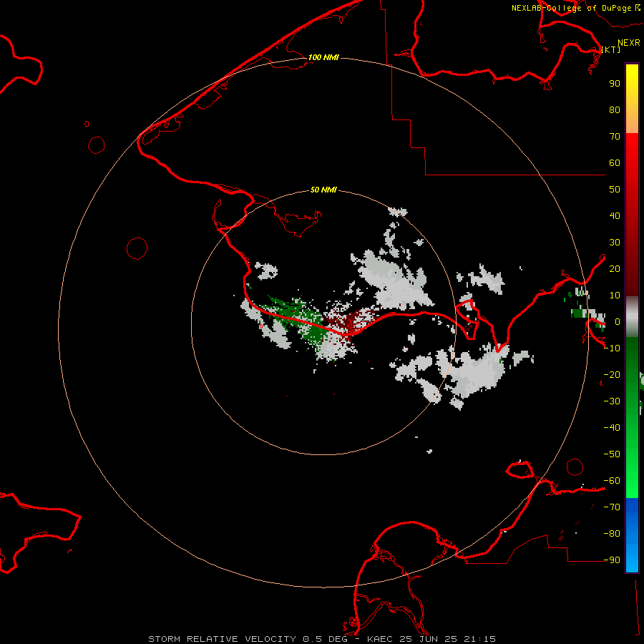Select the 80 value on velocity scale
Viewport: 644px width, 644px height.
point(615,109)
